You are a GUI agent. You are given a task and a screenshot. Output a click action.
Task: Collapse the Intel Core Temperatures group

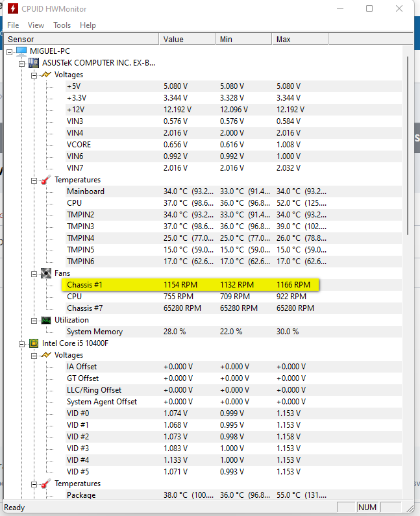point(34,484)
